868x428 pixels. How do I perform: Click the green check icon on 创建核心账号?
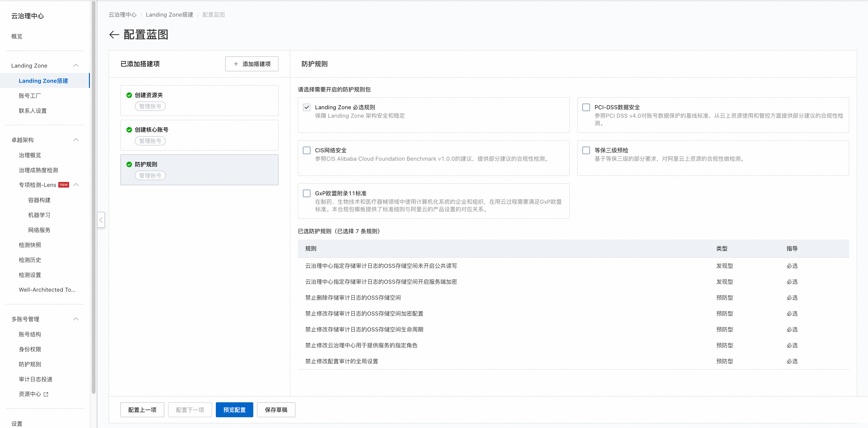(129, 130)
